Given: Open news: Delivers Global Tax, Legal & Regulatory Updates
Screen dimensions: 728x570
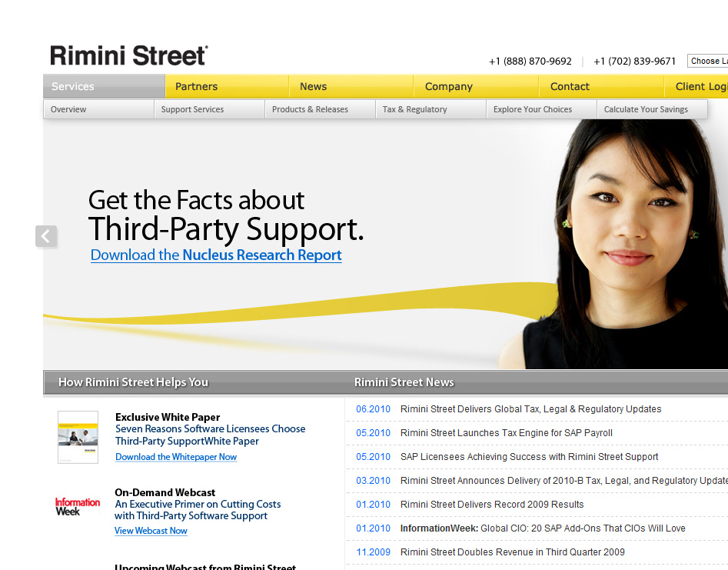Looking at the screenshot, I should pos(530,409).
